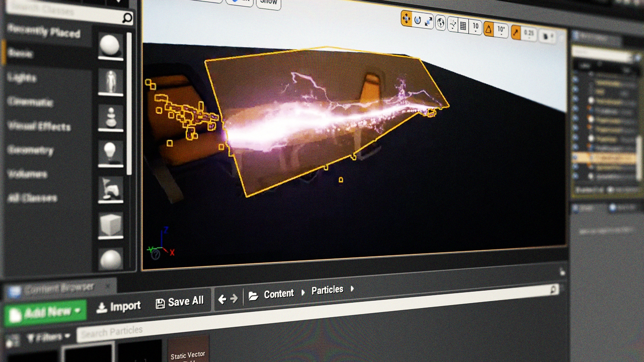Pick the Empty Character mannequin icon

click(110, 81)
